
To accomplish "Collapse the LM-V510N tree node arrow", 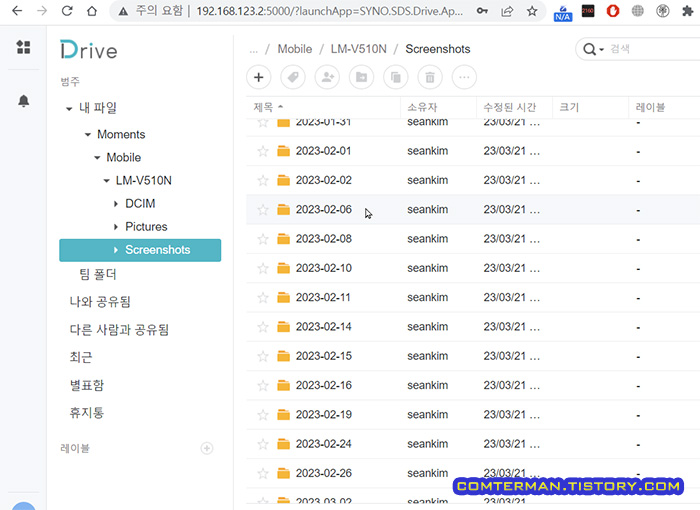I will click(x=107, y=181).
